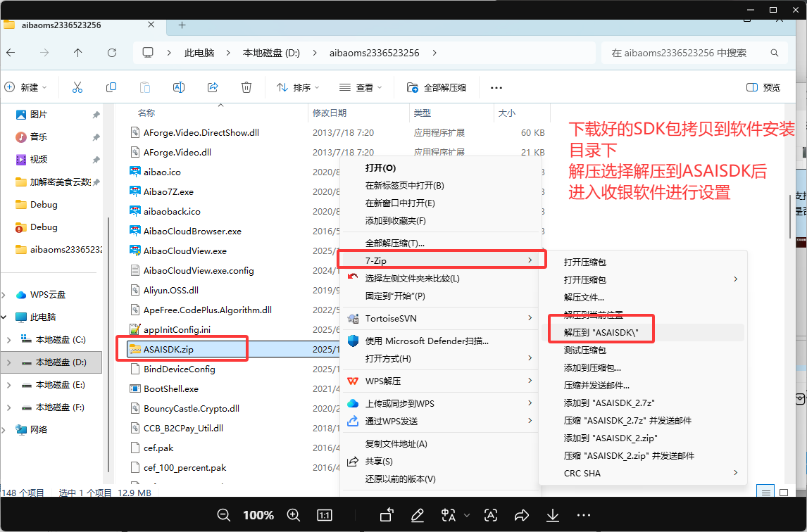The width and height of the screenshot is (807, 532).
Task: Open the 查看 view dropdown
Action: click(x=361, y=87)
